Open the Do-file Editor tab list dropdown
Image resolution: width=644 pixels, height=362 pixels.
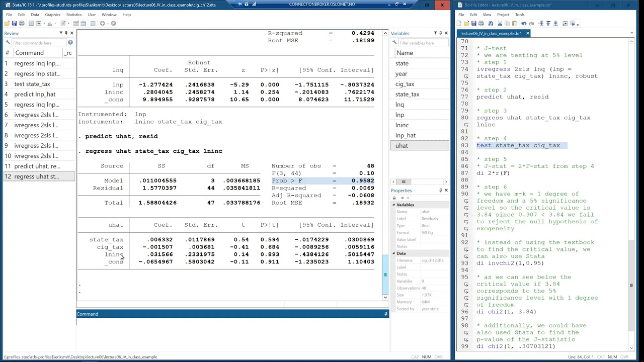coord(631,33)
